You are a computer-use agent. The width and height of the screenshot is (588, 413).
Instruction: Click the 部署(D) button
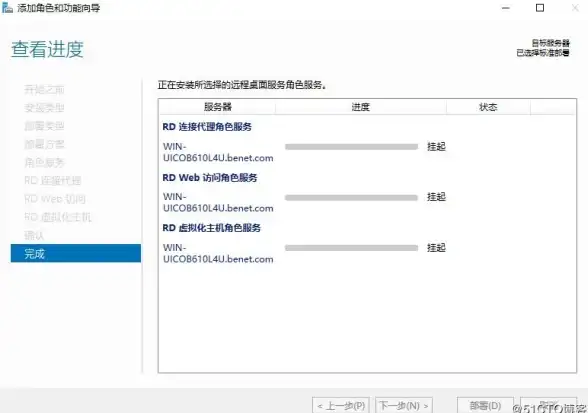485,405
